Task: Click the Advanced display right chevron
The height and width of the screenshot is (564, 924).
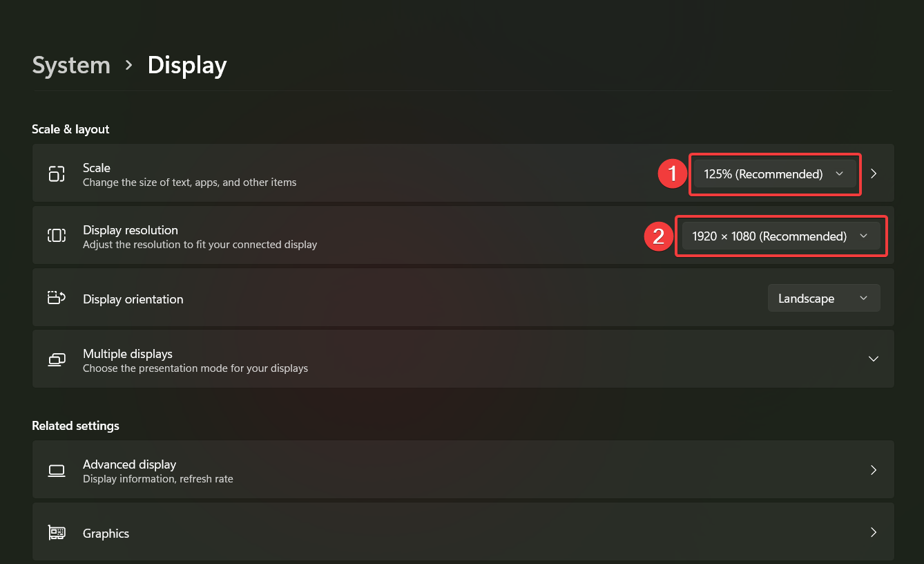Action: (874, 470)
